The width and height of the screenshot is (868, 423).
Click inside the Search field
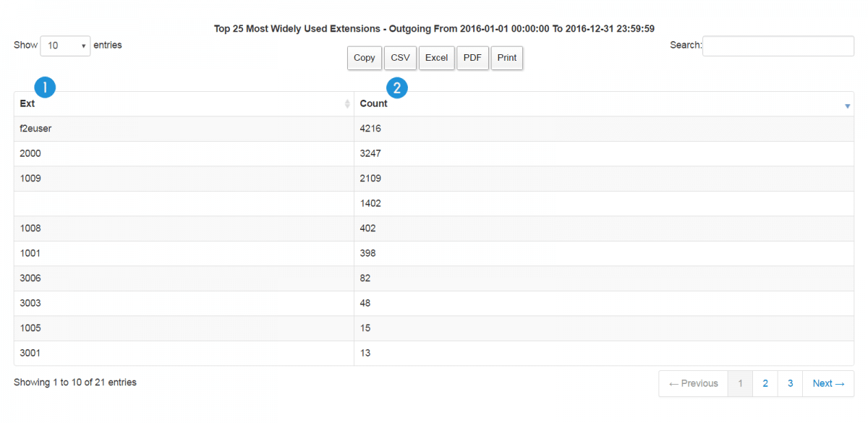[778, 46]
